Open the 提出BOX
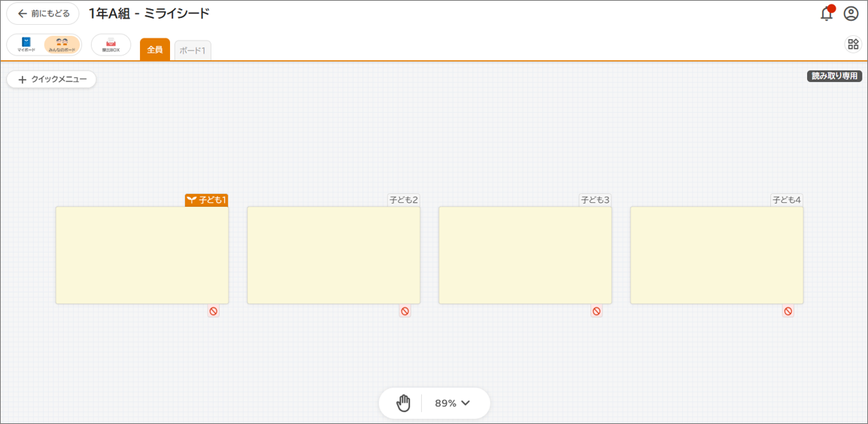The width and height of the screenshot is (868, 424). coord(111,44)
